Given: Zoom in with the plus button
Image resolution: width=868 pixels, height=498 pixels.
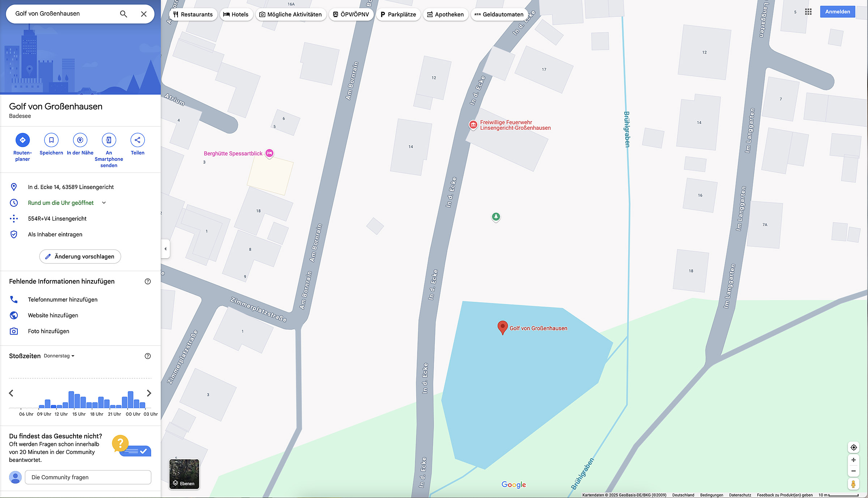Looking at the screenshot, I should click(x=854, y=460).
